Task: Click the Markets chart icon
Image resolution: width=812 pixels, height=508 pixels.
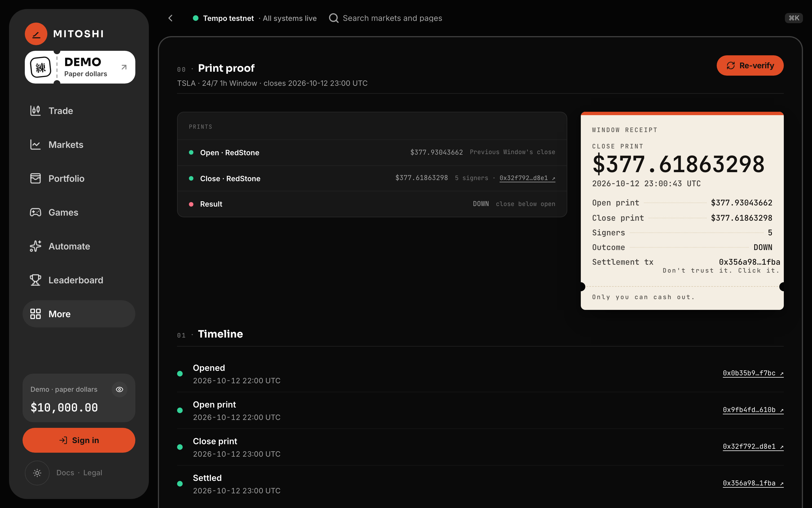Action: tap(35, 144)
